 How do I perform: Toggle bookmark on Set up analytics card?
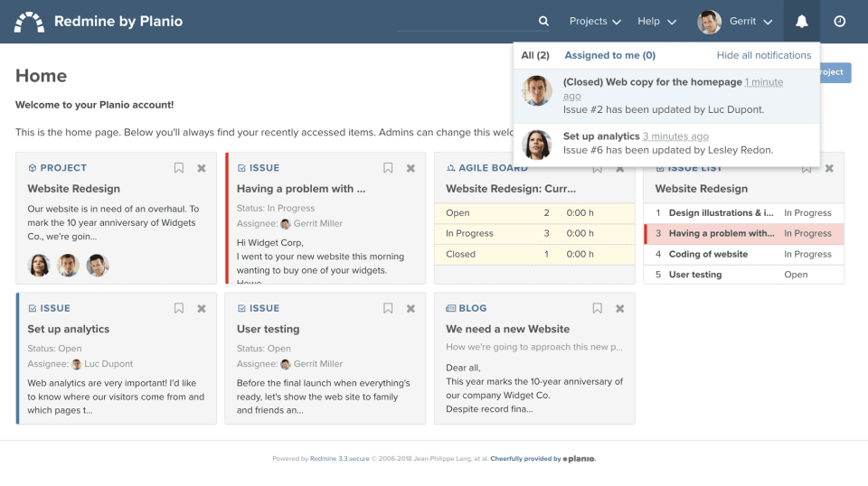click(x=179, y=309)
